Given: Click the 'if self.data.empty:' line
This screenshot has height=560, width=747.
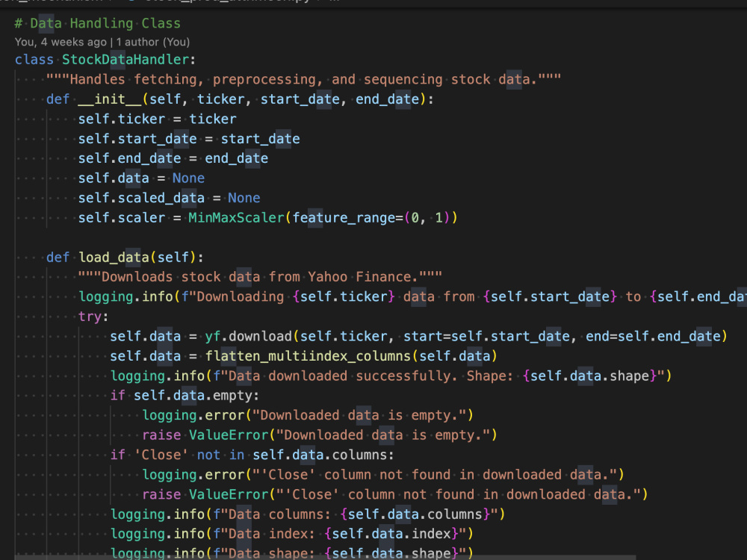Looking at the screenshot, I should pos(185,395).
